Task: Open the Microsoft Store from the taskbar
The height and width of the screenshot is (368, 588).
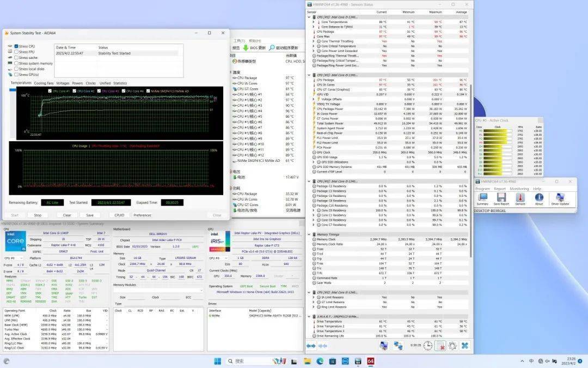Action: pyautogui.click(x=333, y=361)
